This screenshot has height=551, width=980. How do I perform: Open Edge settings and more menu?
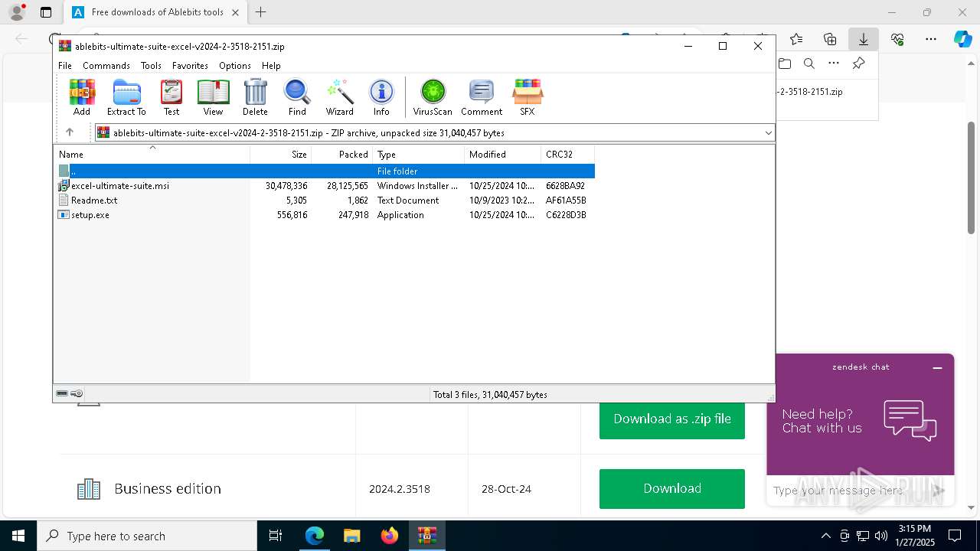click(x=931, y=39)
